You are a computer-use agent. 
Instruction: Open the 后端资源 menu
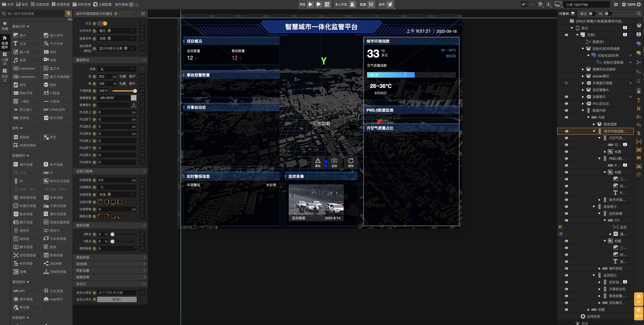point(40,4)
